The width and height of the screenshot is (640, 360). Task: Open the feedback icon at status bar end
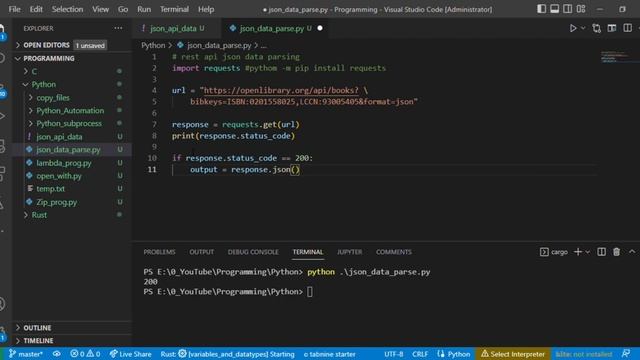pos(626,354)
